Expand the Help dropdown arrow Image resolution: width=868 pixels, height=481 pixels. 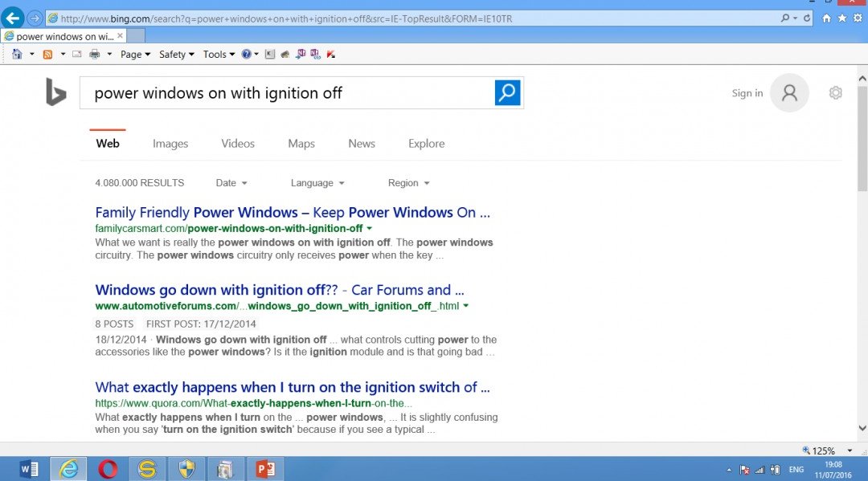(x=256, y=54)
